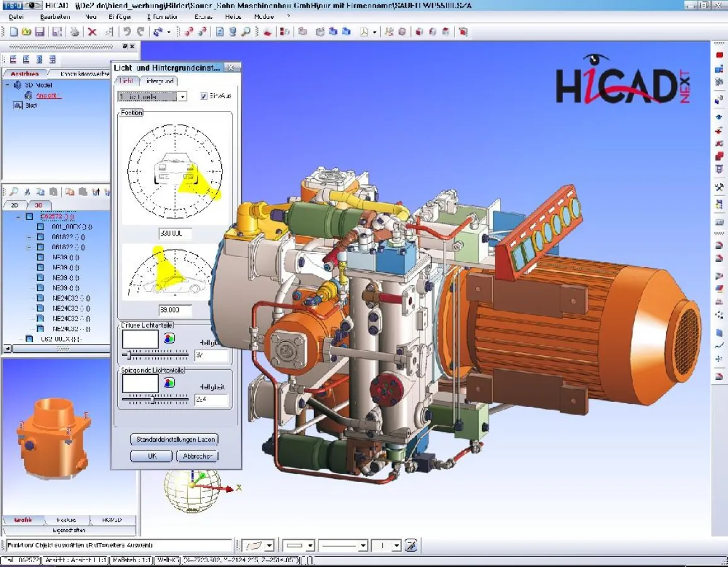Click the Copy icon above the part tree
Image resolution: width=728 pixels, height=567 pixels.
42,191
